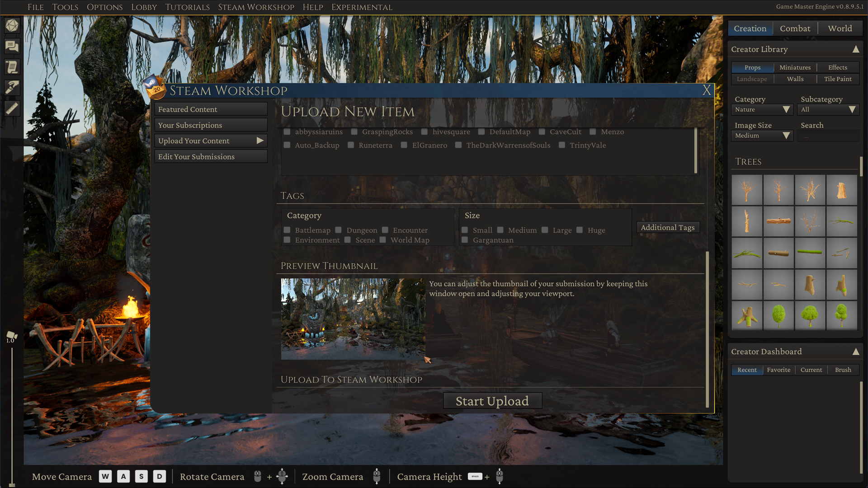This screenshot has width=868, height=488.
Task: Choose the dry bush prop in first row
Action: (x=810, y=190)
